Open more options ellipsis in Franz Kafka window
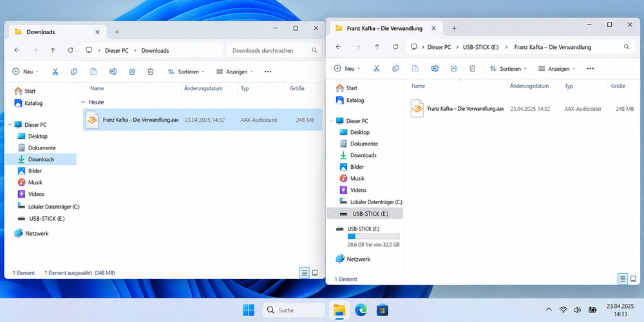Viewport: 644px width, 322px height. 590,69
